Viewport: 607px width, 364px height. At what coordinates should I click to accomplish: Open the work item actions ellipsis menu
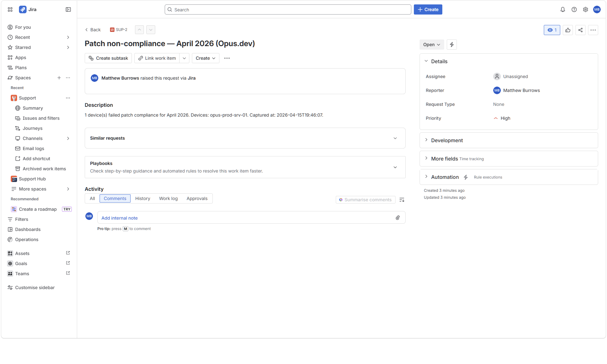tap(593, 30)
